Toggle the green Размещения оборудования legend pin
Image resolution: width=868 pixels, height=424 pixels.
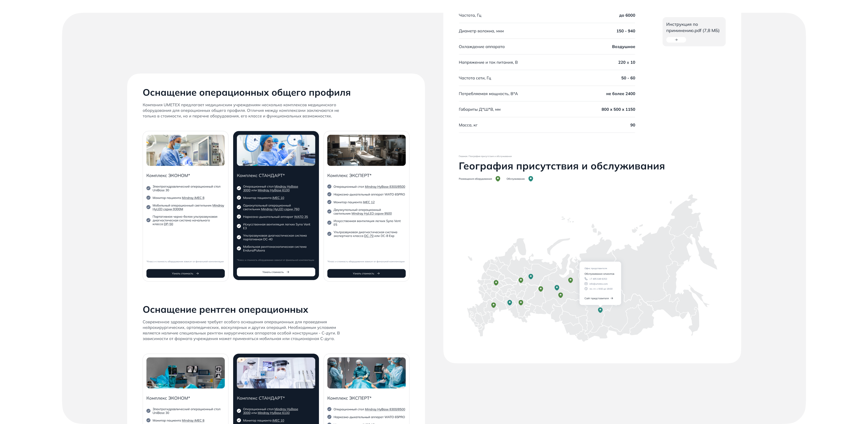click(x=498, y=179)
